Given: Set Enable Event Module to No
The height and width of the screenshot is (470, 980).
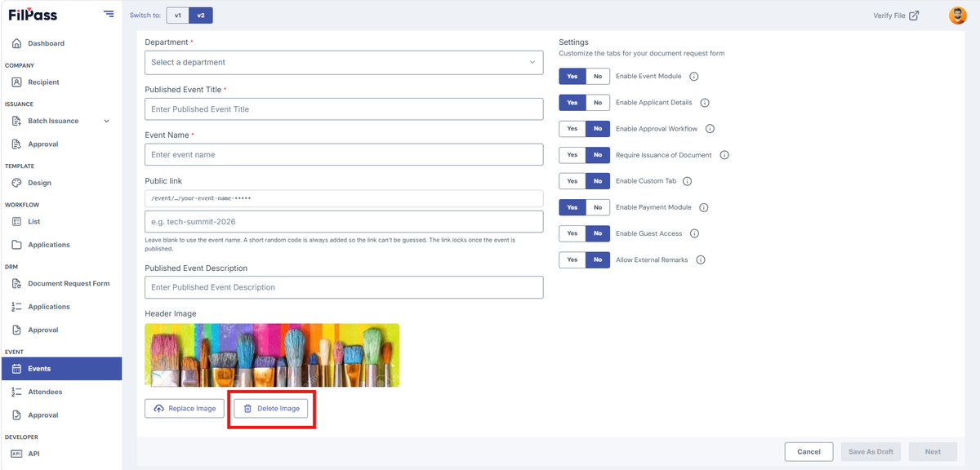Looking at the screenshot, I should pyautogui.click(x=597, y=77).
